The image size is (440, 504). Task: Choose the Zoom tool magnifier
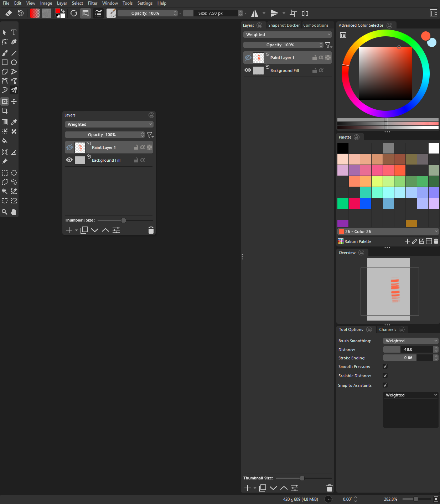5,212
